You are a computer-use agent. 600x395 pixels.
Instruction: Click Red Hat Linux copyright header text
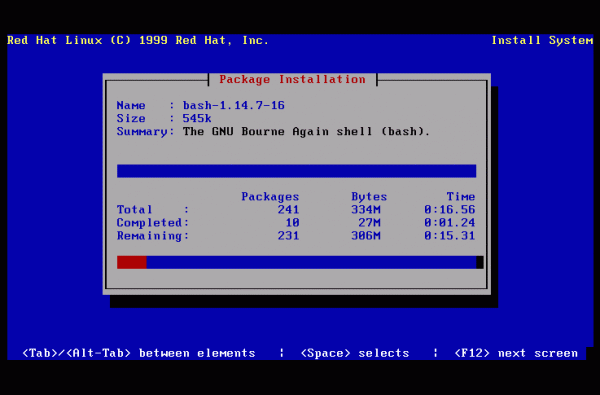pyautogui.click(x=138, y=40)
